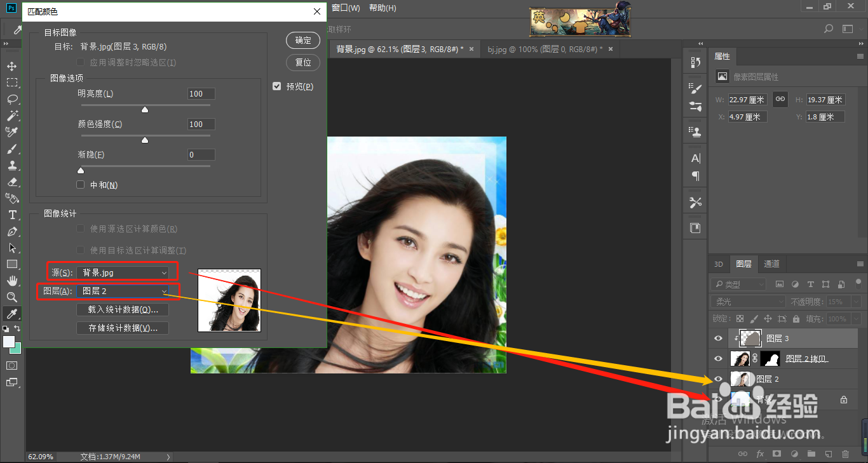Switch to the 通道 channels tab
The height and width of the screenshot is (463, 868).
click(x=771, y=264)
